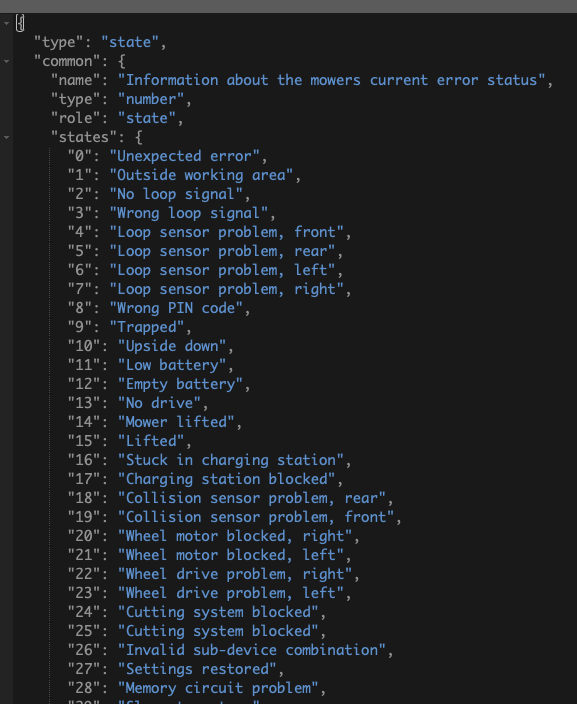Click the "Charging station blocked" text
The image size is (577, 704).
(226, 479)
